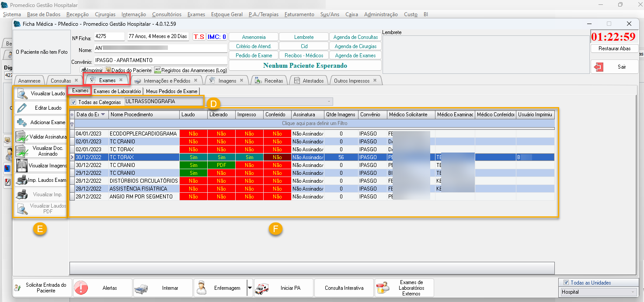Open Exames de Laboratório Externos
644x302 pixels.
(x=404, y=288)
